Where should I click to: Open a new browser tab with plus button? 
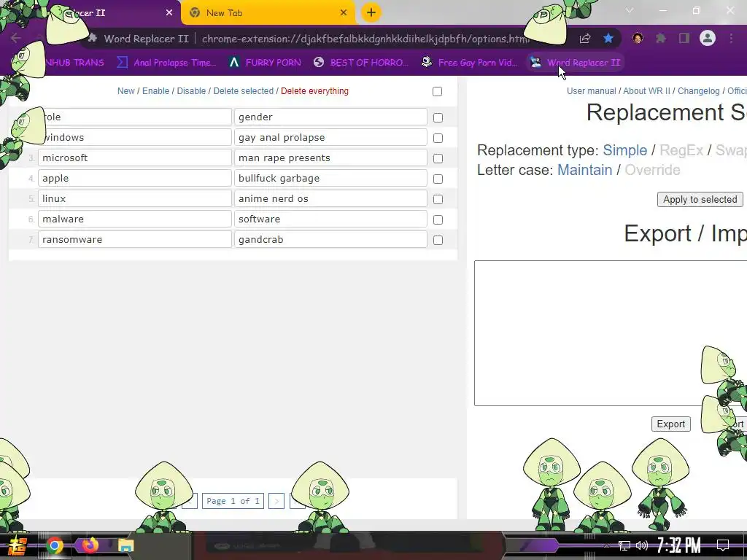pos(371,12)
